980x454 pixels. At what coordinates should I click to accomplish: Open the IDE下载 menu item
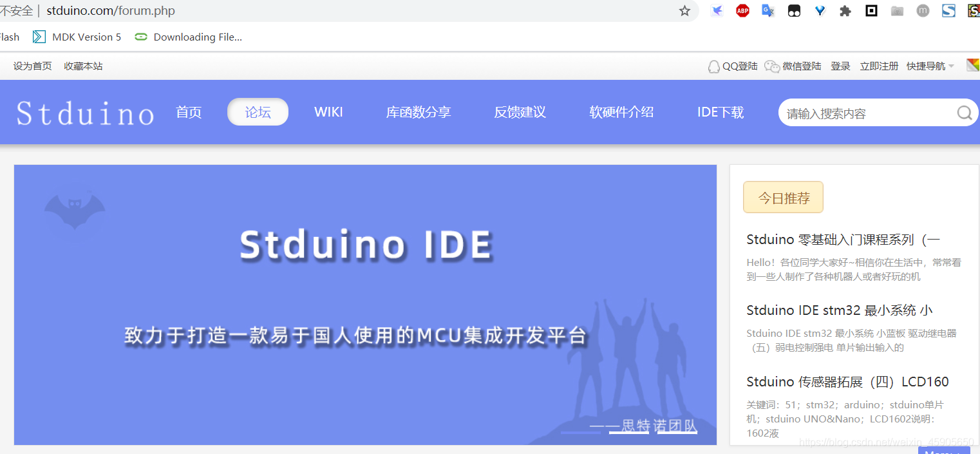(x=720, y=111)
